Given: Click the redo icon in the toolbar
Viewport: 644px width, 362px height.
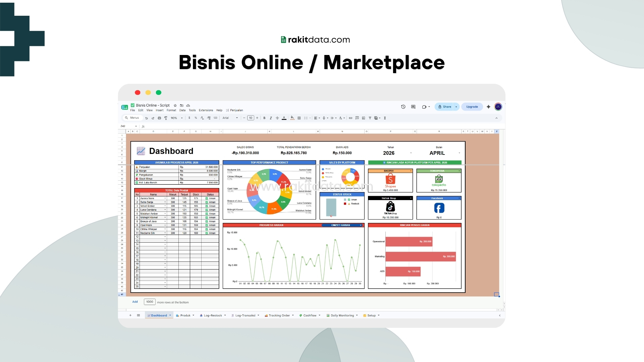Looking at the screenshot, I should click(153, 118).
